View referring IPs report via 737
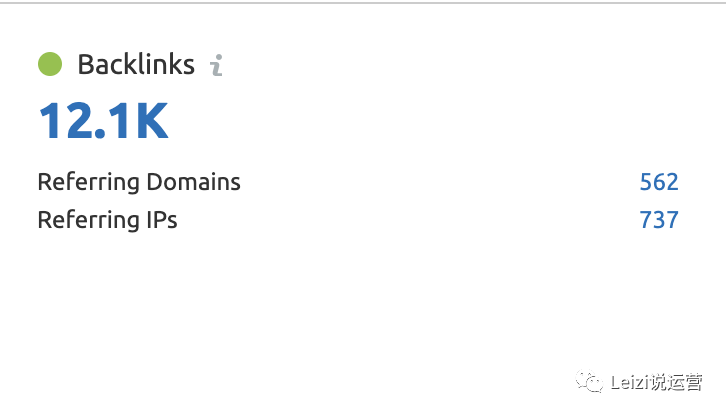Viewport: 726px width, 414px height. [659, 220]
